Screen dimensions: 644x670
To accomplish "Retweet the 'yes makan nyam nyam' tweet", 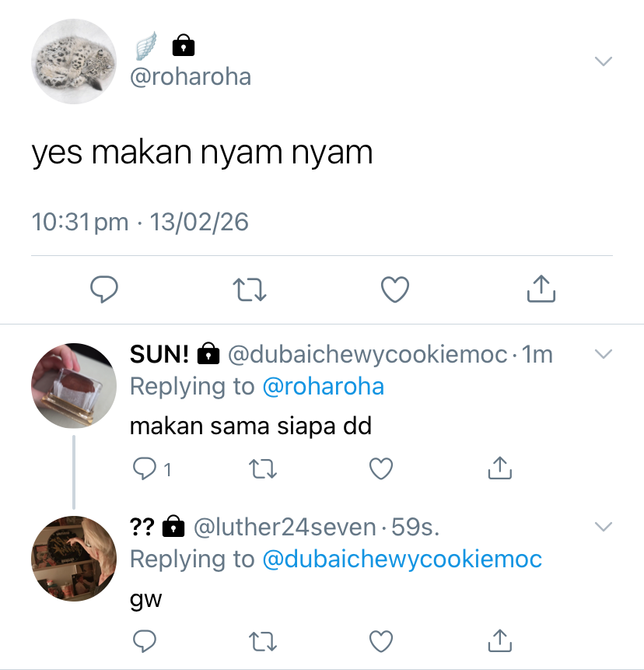I will pos(250,289).
